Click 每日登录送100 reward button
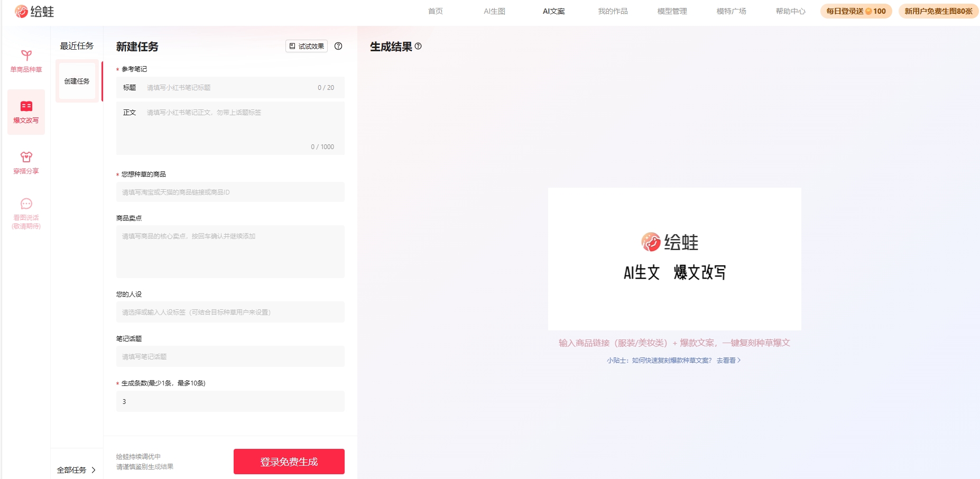Viewport: 980px width, 479px height. [856, 11]
